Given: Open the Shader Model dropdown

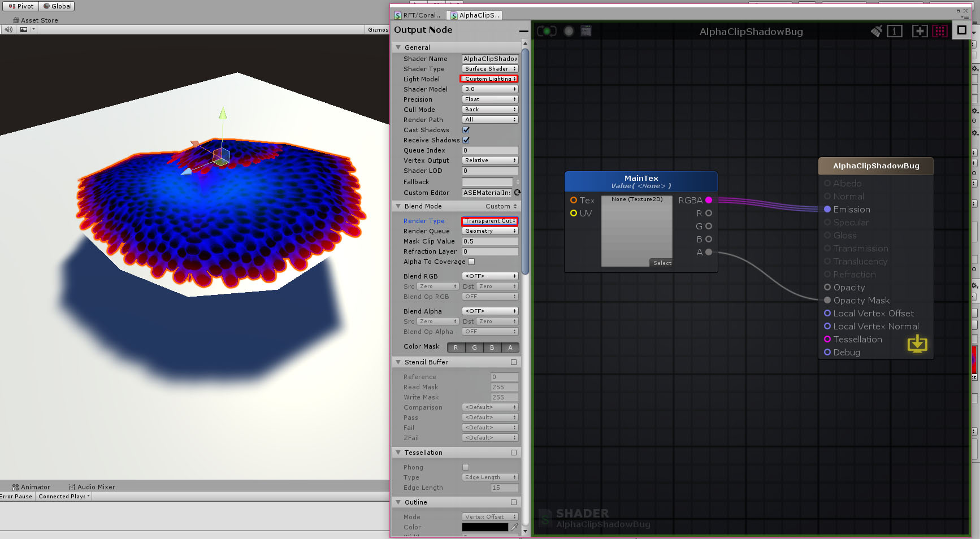Looking at the screenshot, I should [490, 89].
